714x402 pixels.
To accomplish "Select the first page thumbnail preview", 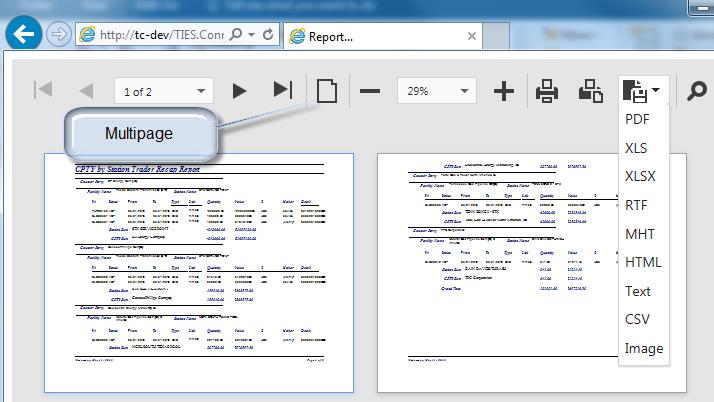I will click(x=199, y=272).
